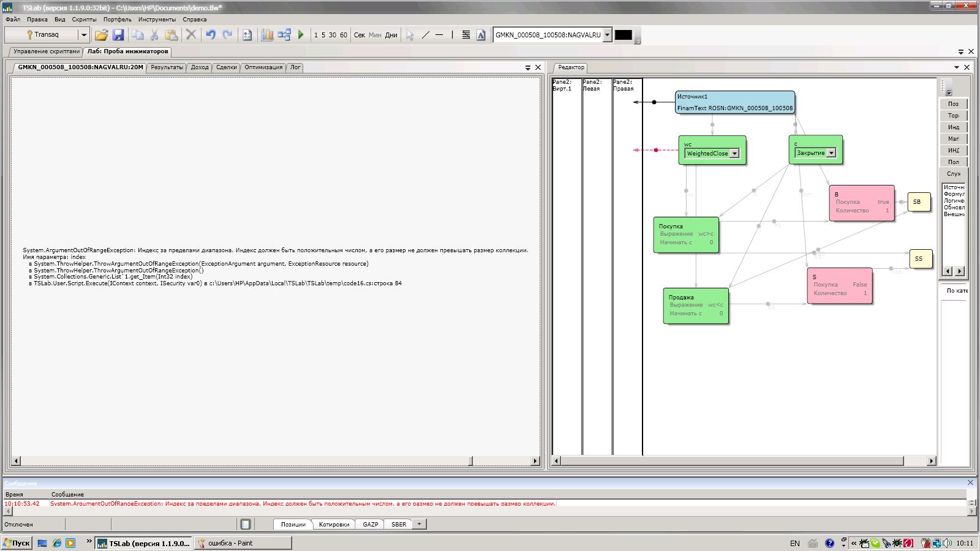Select the diagonal line drawing tool
Screen dimensions: 980x551
[x=426, y=35]
